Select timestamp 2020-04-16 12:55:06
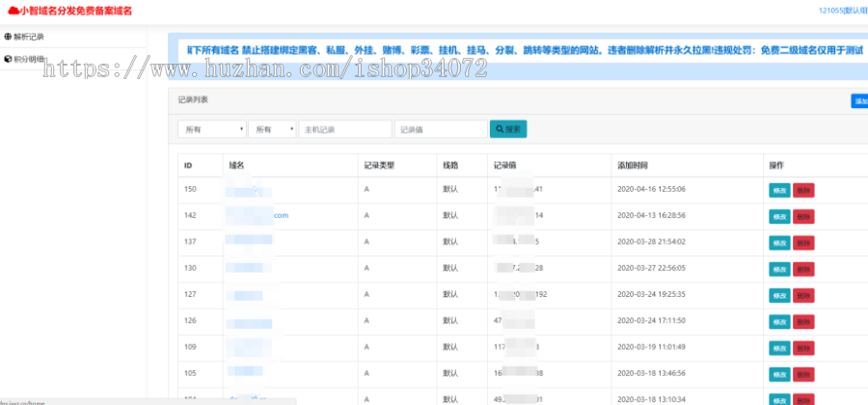Screen dimensions: 868x405 tap(652, 189)
